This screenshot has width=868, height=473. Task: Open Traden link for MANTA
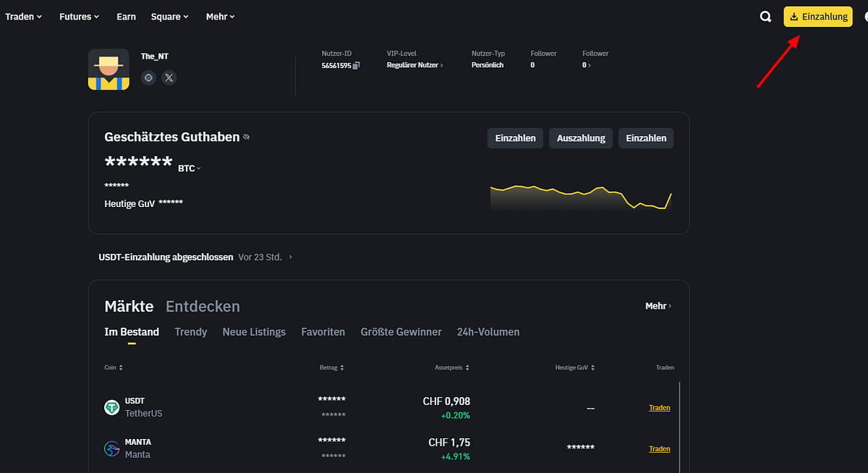point(659,448)
